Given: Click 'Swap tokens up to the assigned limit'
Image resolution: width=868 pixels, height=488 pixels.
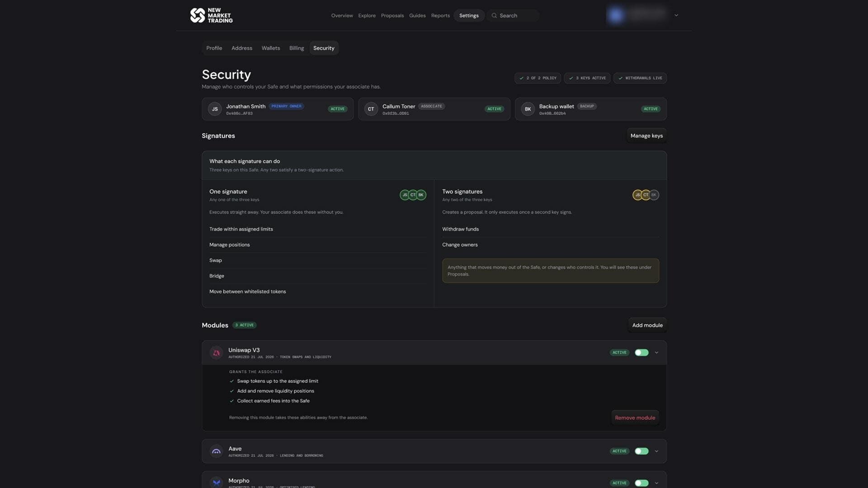Looking at the screenshot, I should (x=278, y=381).
